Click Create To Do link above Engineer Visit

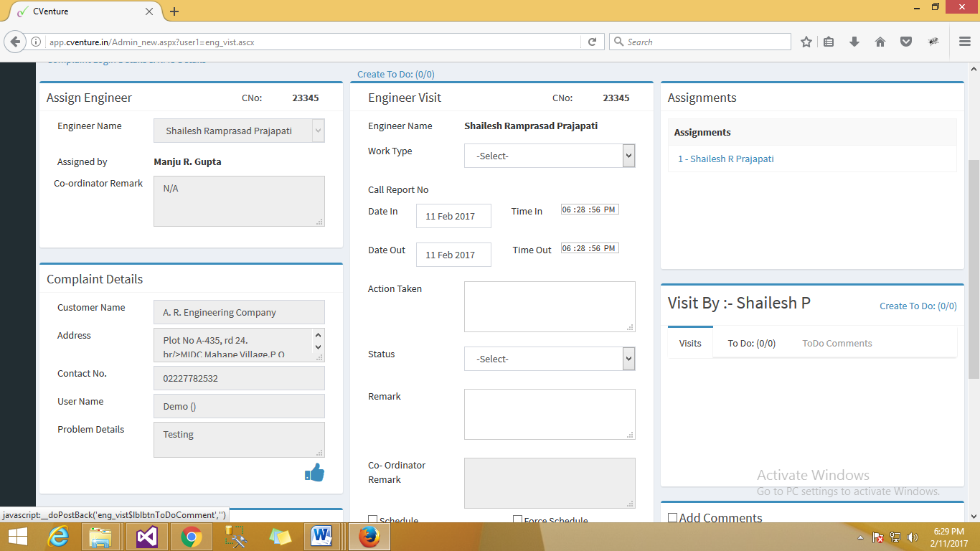(x=396, y=74)
